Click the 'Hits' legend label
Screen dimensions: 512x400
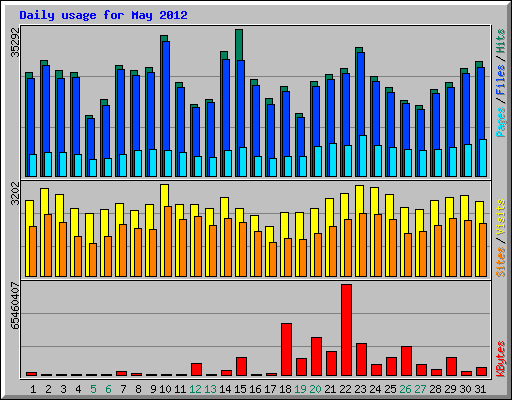tap(501, 41)
